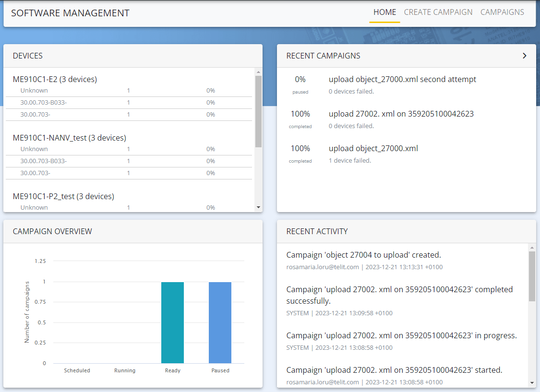Viewport: 540px width, 392px height.
Task: Open the CREATE CAMPAIGN tab
Action: 438,12
